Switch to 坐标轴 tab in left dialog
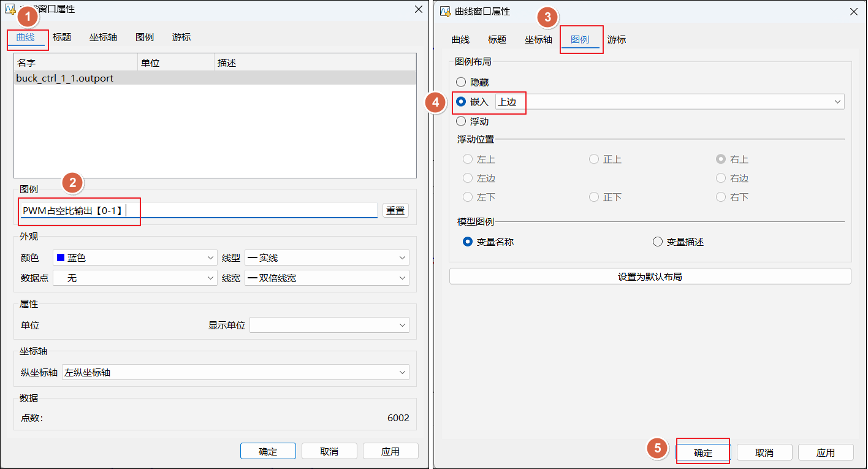 103,37
